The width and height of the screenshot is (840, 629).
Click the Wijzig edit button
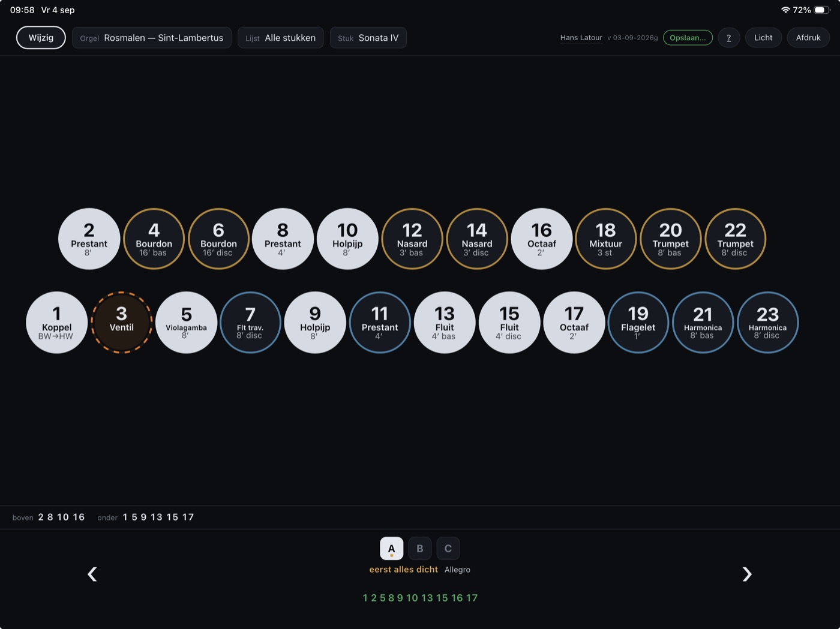click(41, 38)
